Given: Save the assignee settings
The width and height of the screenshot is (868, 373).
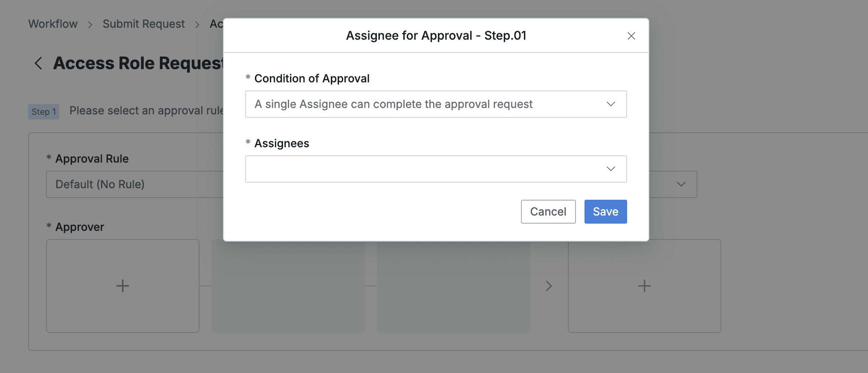Looking at the screenshot, I should (605, 212).
